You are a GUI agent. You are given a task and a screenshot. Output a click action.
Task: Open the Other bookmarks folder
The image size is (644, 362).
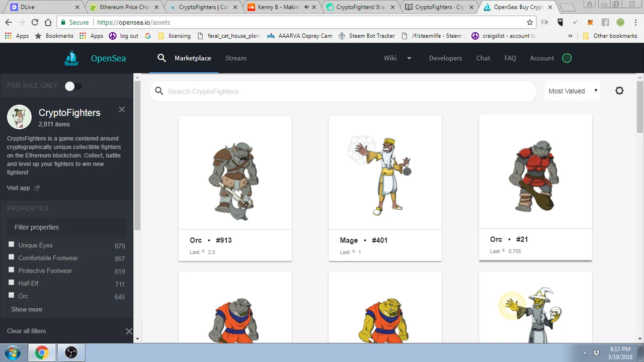[610, 36]
